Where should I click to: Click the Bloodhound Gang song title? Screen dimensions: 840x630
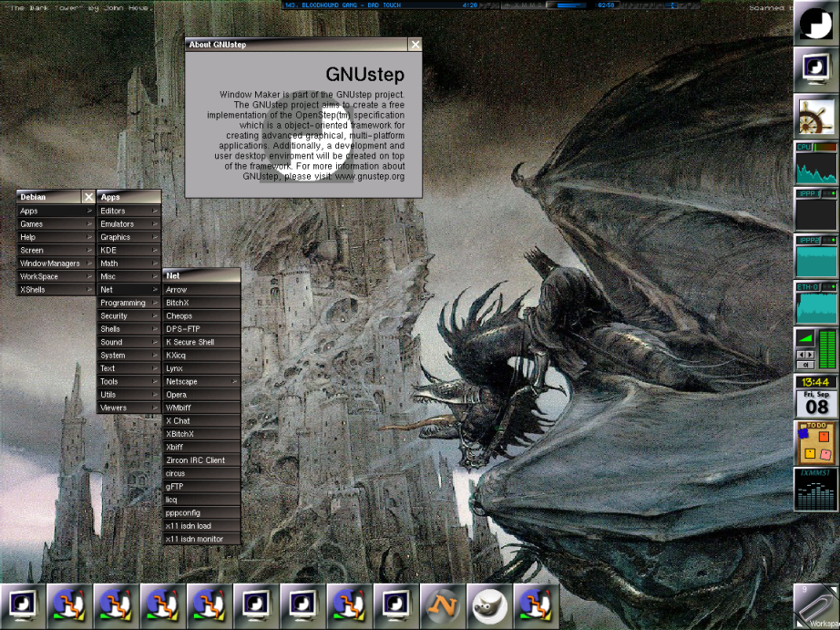coord(351,5)
